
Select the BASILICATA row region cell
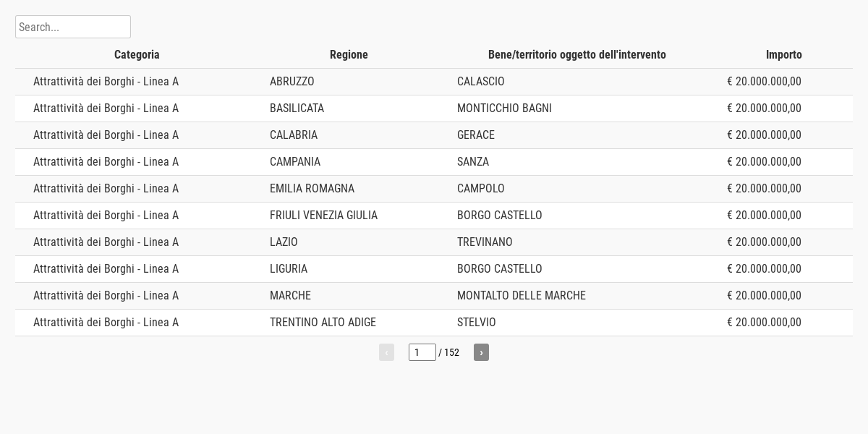tap(297, 109)
